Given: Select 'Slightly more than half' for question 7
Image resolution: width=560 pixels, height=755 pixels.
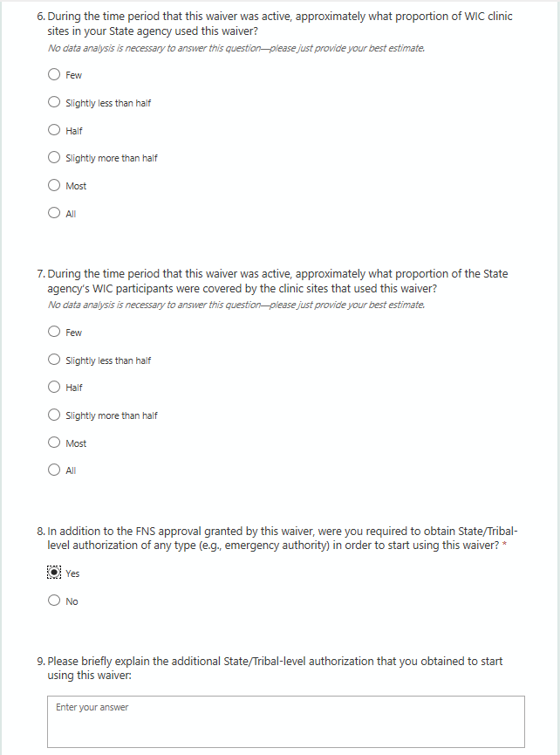Looking at the screenshot, I should [x=54, y=415].
